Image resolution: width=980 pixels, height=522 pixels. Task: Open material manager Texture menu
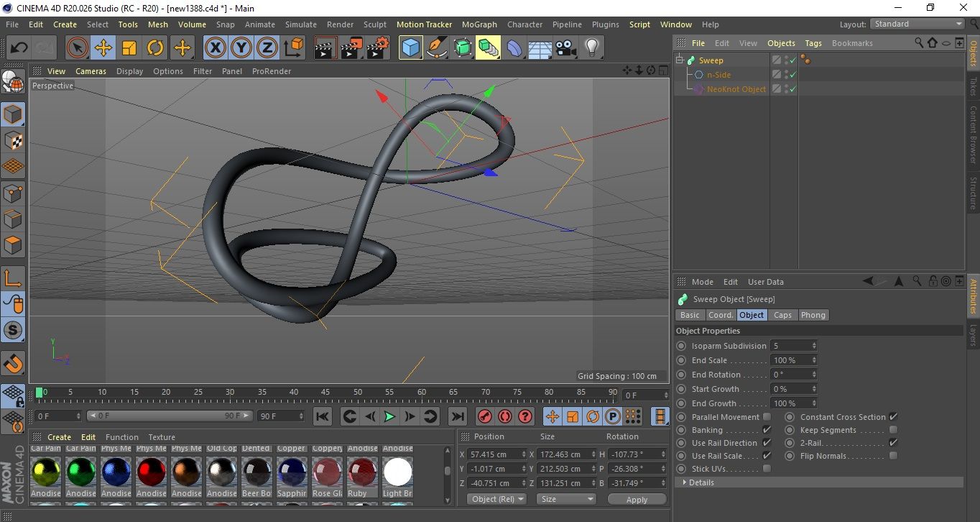click(x=162, y=437)
